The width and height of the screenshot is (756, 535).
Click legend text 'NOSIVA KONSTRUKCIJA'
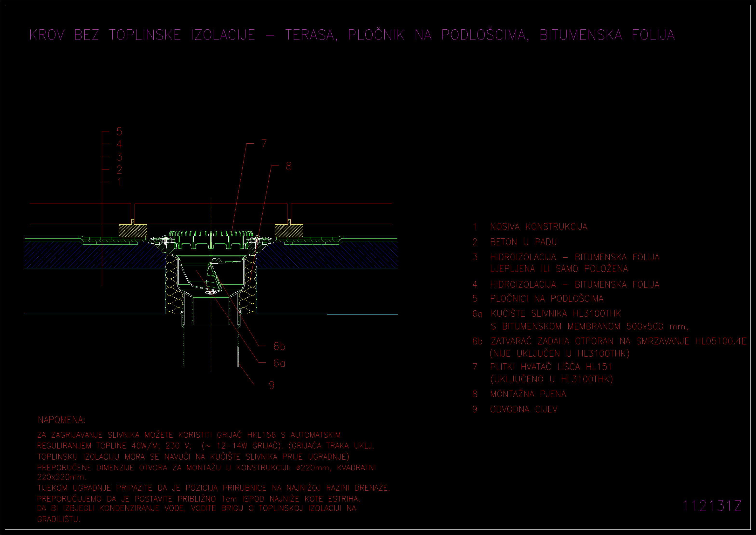(x=538, y=227)
